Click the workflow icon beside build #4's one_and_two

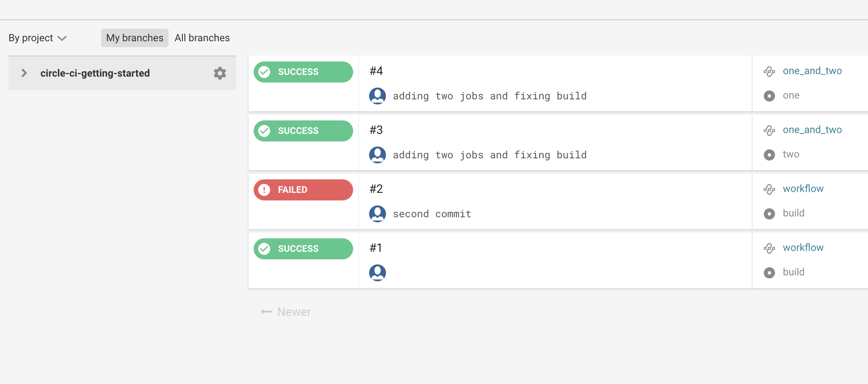coord(769,72)
